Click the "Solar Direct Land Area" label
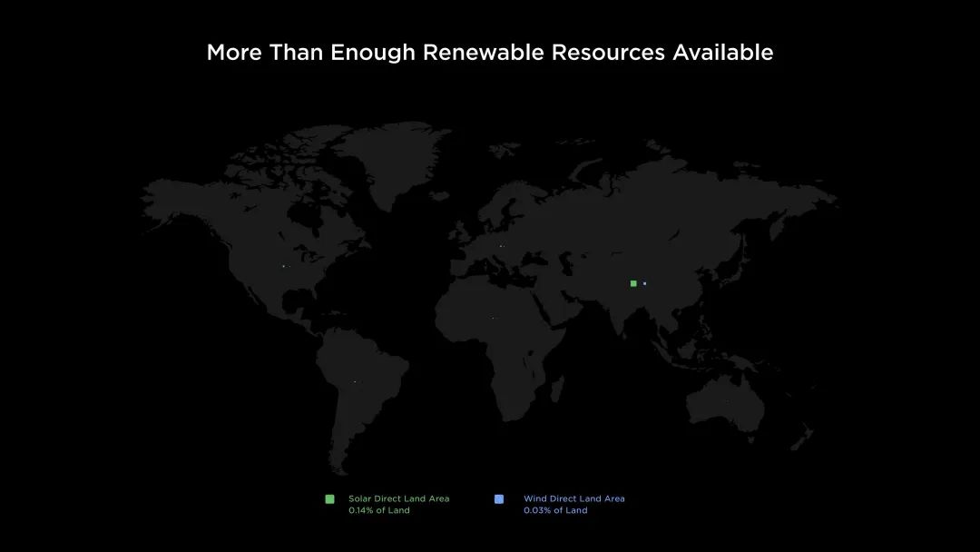 [398, 498]
